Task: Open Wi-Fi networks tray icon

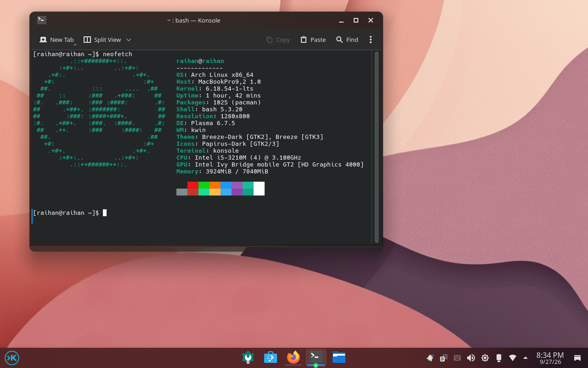Action: click(513, 358)
